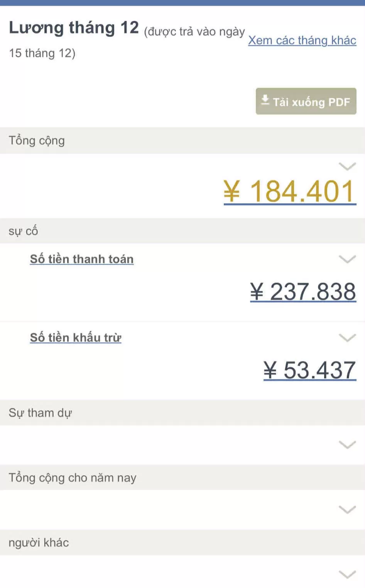Screen dimensions: 365x588
Task: Click the ¥ 53.437 deduction amount
Action: click(x=309, y=370)
